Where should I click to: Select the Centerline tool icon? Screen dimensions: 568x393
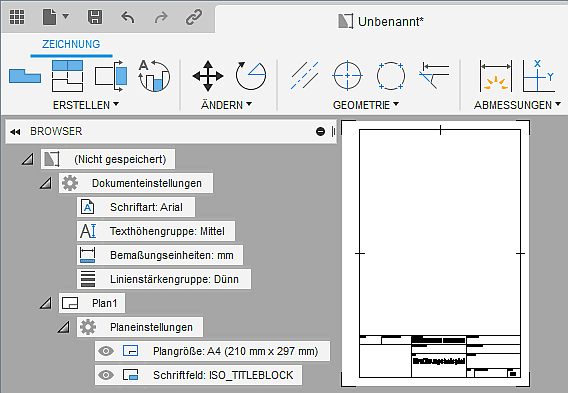(x=305, y=76)
